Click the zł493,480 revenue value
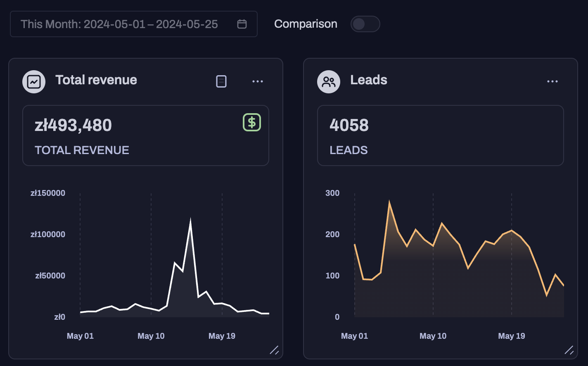The width and height of the screenshot is (588, 366). pos(73,125)
